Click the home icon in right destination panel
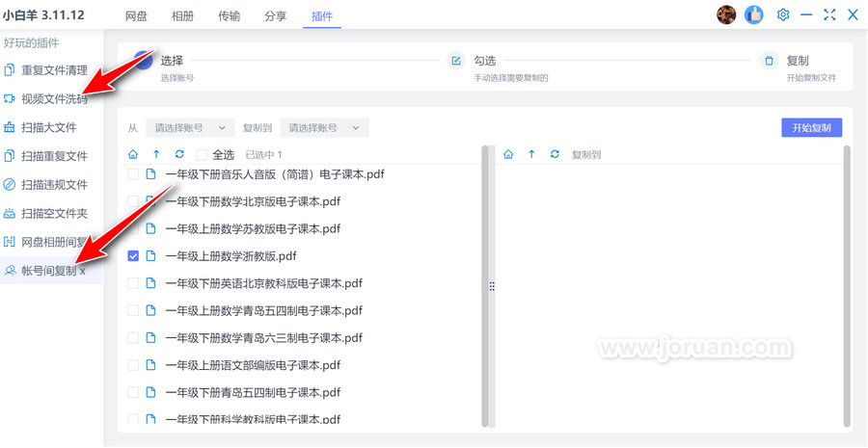Image resolution: width=868 pixels, height=448 pixels. tap(508, 154)
